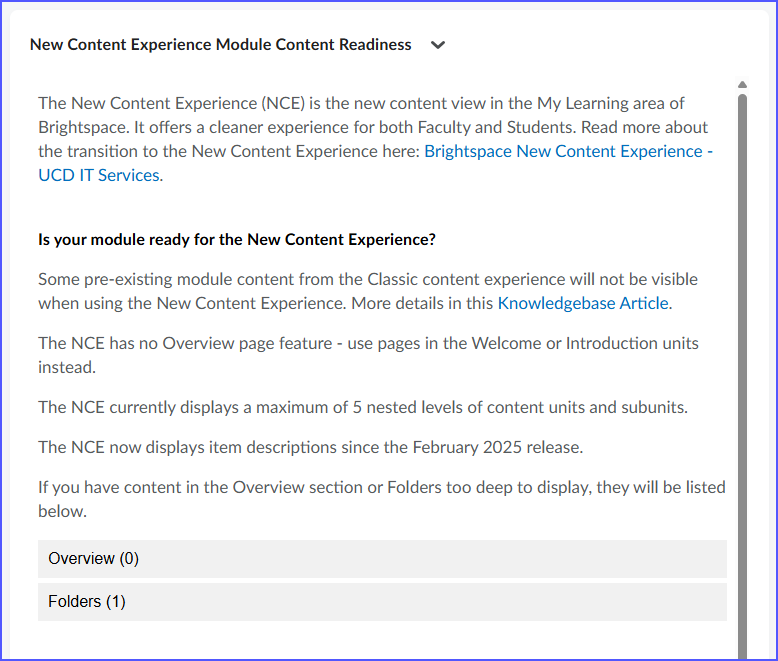Click the New Content Experience Module Content Readiness title

pos(220,45)
